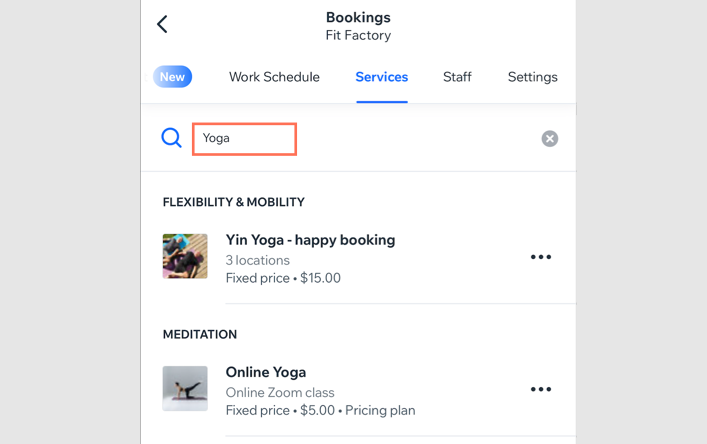Image resolution: width=707 pixels, height=444 pixels.
Task: Click the 3 locations text under Yin Yoga
Action: coord(258,260)
